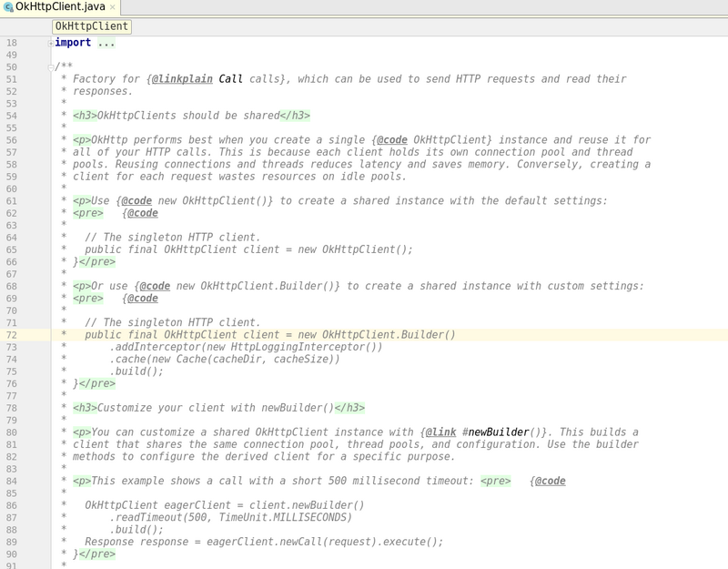Click the p tag on line 80
728x569 pixels.
click(82, 432)
